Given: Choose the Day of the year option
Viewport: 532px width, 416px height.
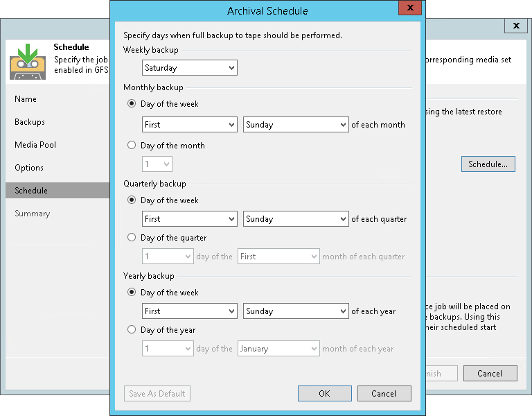Looking at the screenshot, I should click(x=132, y=329).
